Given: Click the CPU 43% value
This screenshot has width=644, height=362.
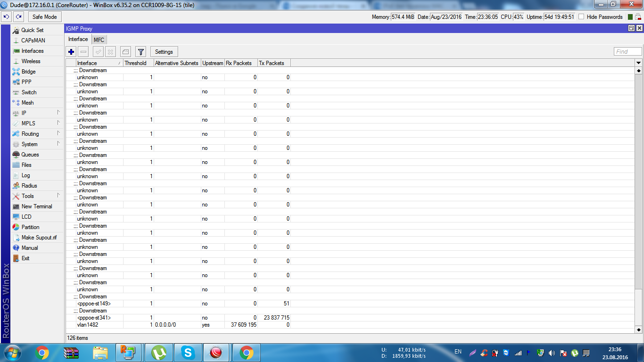Looking at the screenshot, I should coord(518,17).
